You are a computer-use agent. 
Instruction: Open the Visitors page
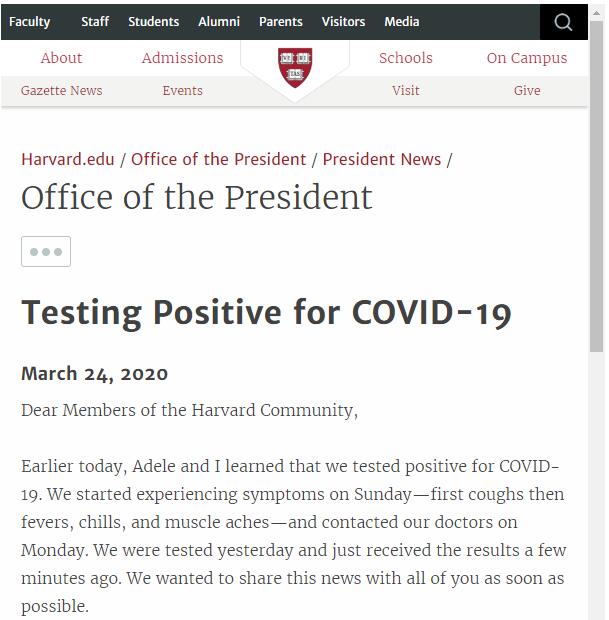343,21
